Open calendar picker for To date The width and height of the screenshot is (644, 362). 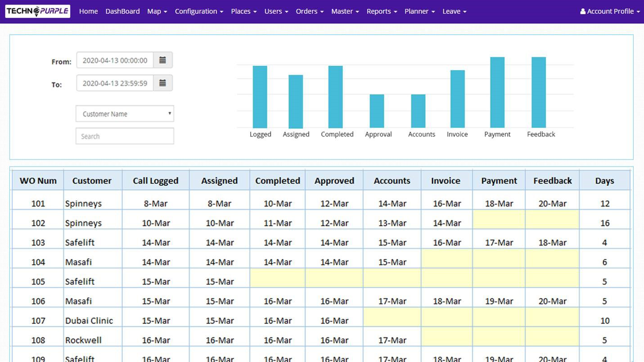[163, 83]
